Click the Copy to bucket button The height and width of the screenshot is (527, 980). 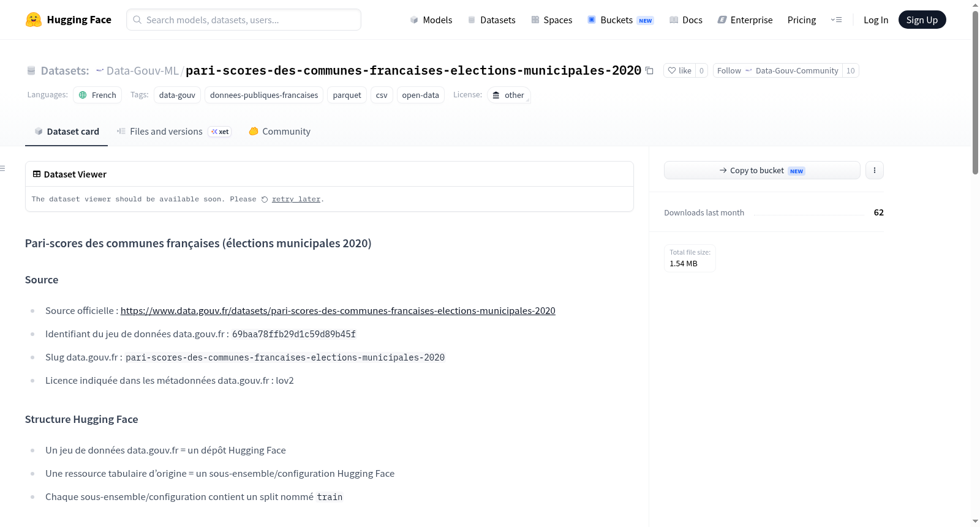pyautogui.click(x=762, y=170)
